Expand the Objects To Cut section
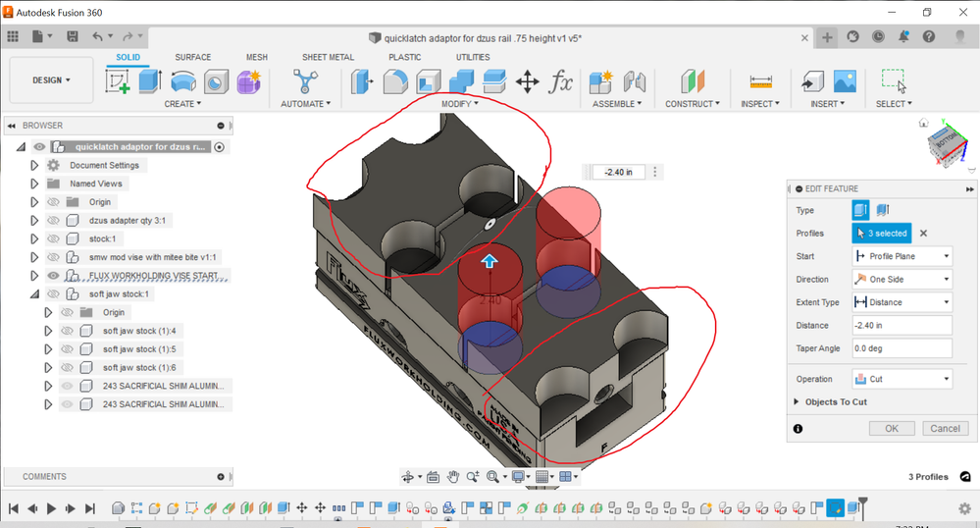This screenshot has width=980, height=528. click(797, 401)
